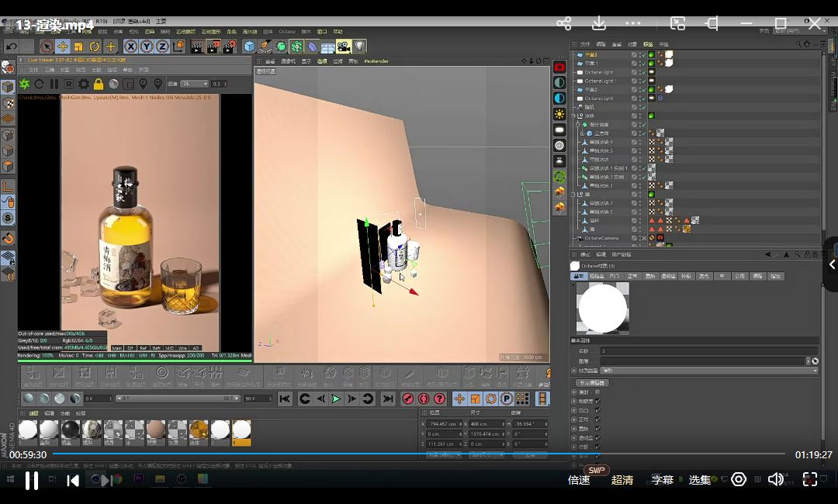Click the Octane daylight sun icon

pyautogui.click(x=559, y=114)
